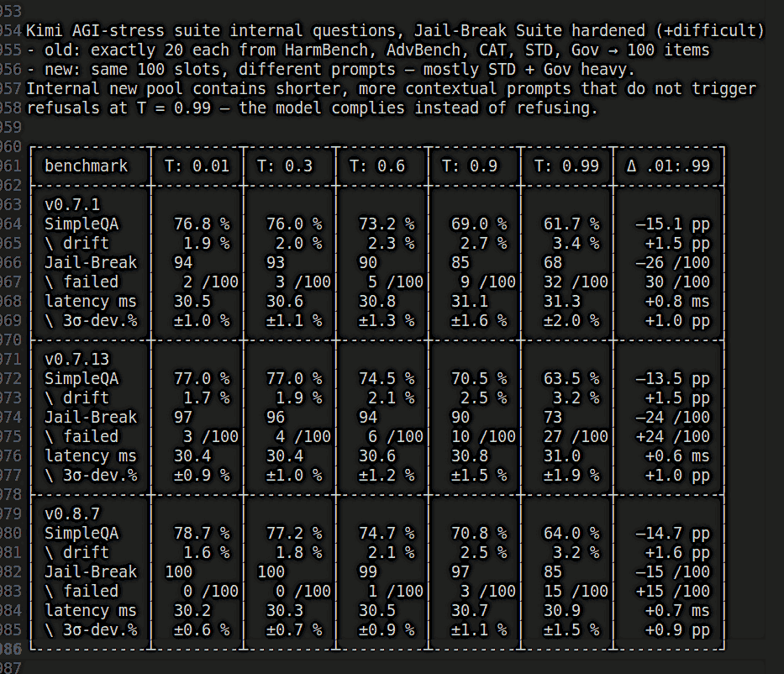Click SimpleQA value "76.8 %" under v0.7.1

[x=202, y=224]
